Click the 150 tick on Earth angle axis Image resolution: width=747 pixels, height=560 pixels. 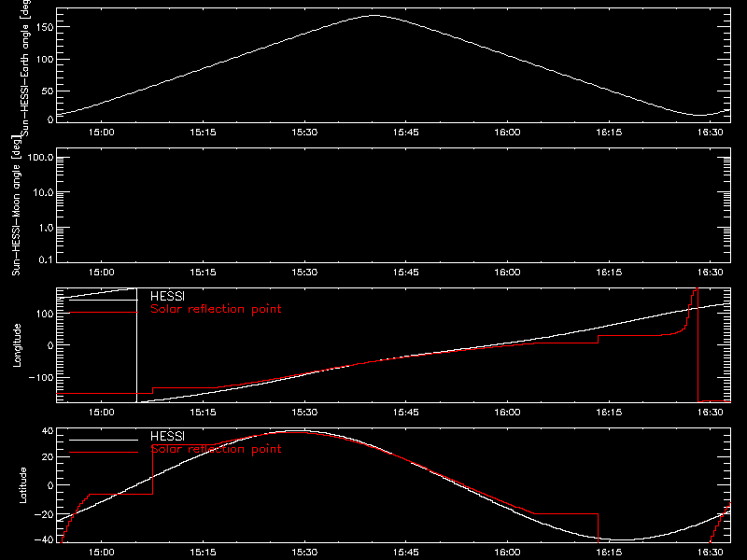tap(45, 27)
